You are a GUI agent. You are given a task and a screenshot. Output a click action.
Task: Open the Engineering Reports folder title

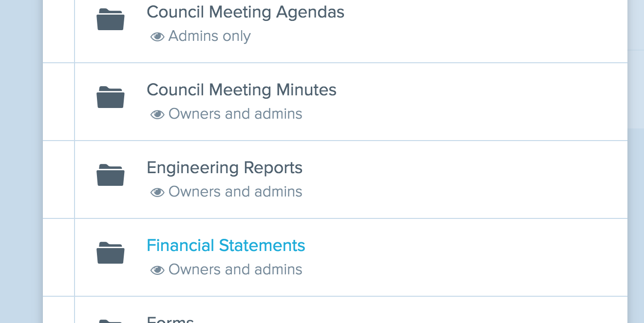(x=225, y=168)
